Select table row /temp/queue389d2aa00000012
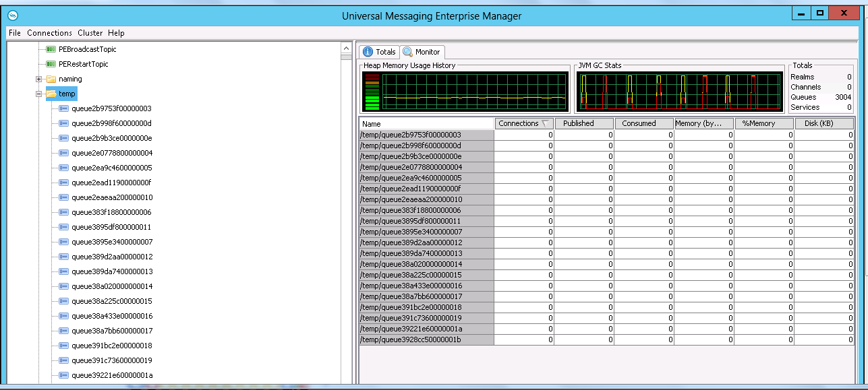 coord(606,242)
